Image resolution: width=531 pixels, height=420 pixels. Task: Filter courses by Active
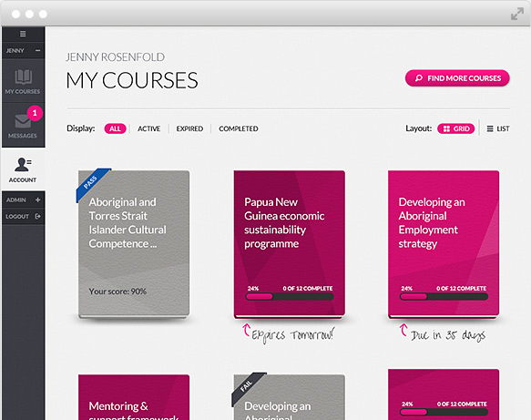tap(149, 128)
